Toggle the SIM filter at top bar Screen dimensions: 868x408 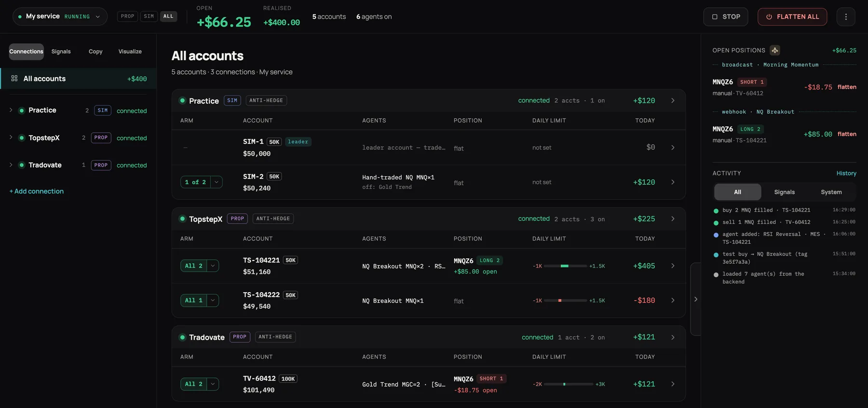click(149, 16)
